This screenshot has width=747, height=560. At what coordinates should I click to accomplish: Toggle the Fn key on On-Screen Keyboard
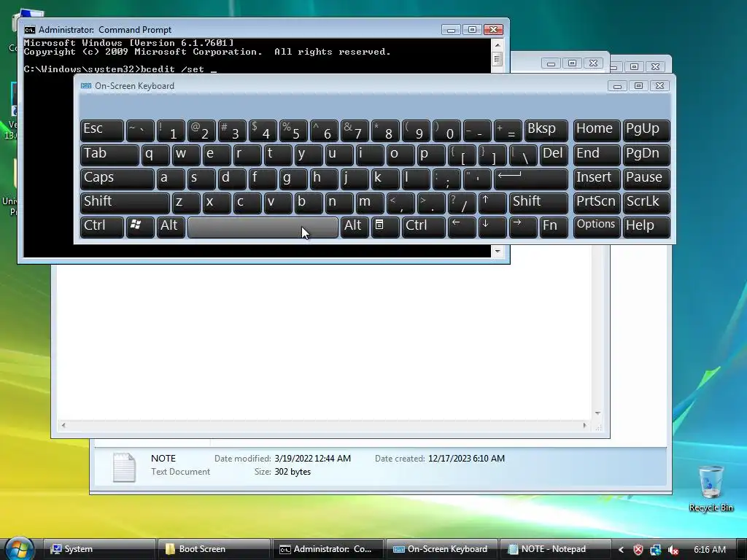[x=554, y=227]
